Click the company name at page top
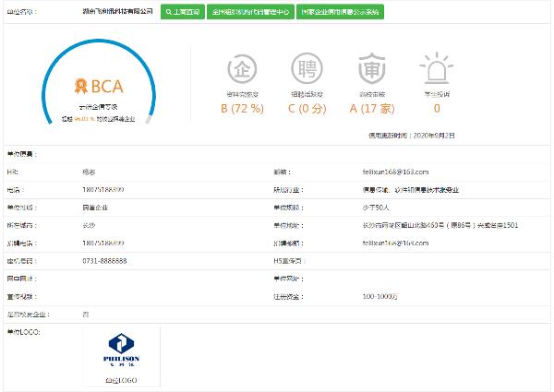This screenshot has width=554, height=392. [x=117, y=13]
